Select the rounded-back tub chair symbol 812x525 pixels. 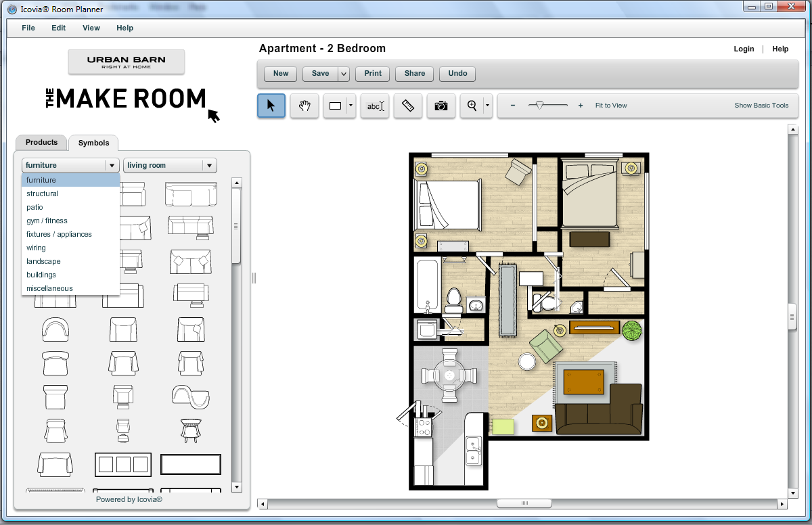[55, 329]
